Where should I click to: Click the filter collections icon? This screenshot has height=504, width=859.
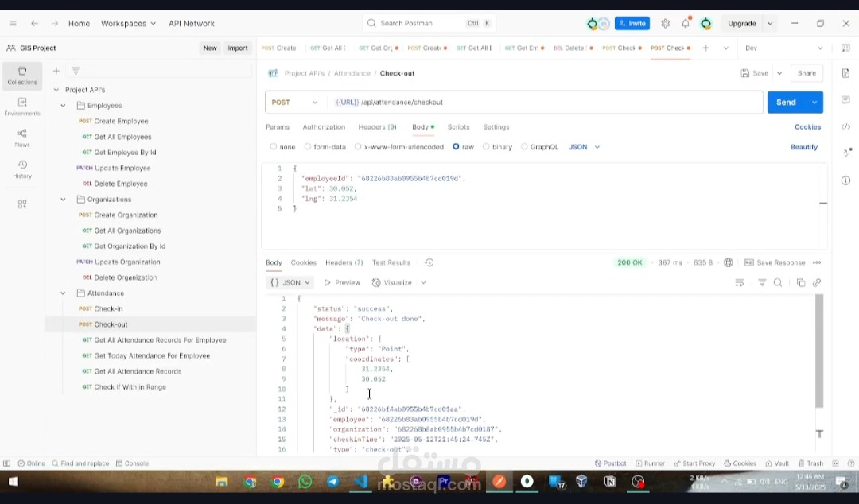click(x=76, y=71)
